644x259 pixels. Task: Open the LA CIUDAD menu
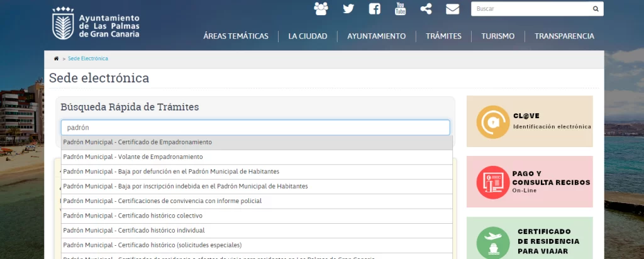[x=308, y=36]
